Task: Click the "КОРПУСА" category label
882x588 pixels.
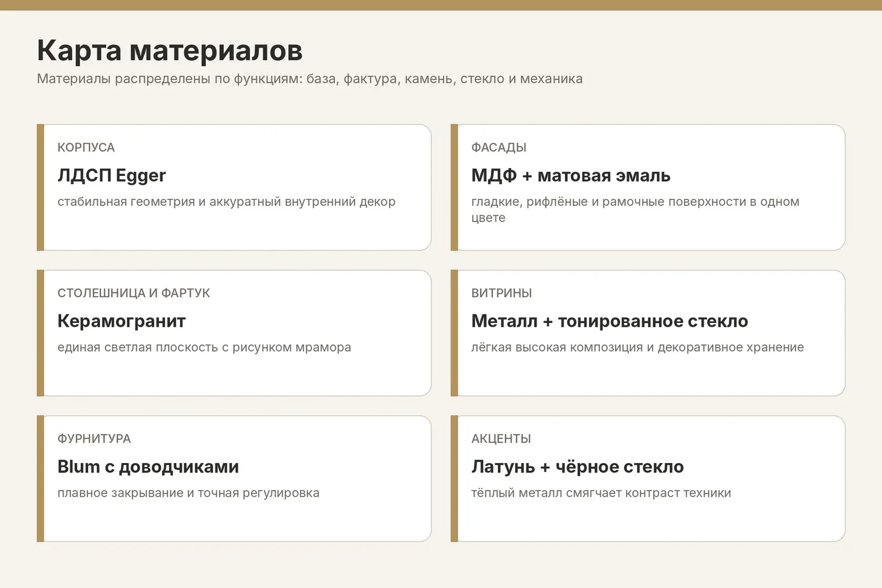Action: (86, 148)
